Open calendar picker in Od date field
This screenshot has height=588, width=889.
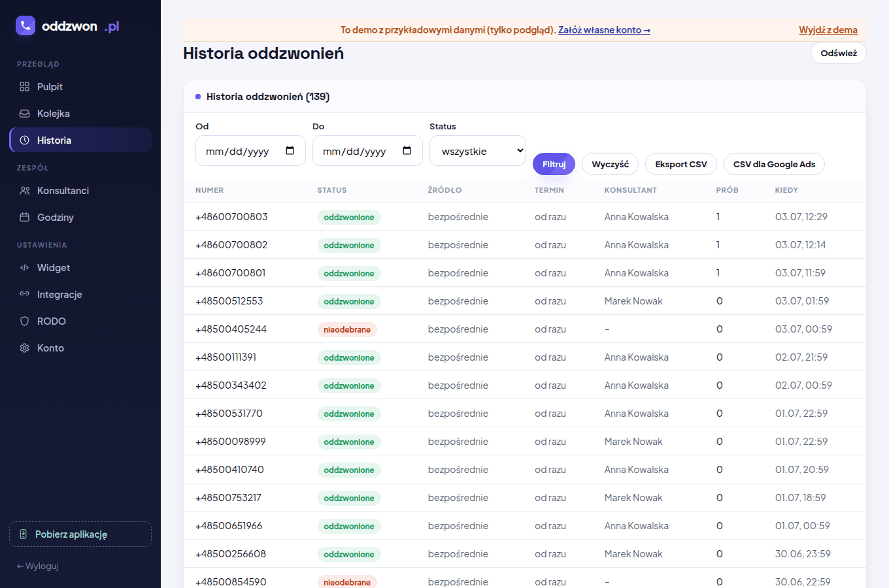click(290, 151)
